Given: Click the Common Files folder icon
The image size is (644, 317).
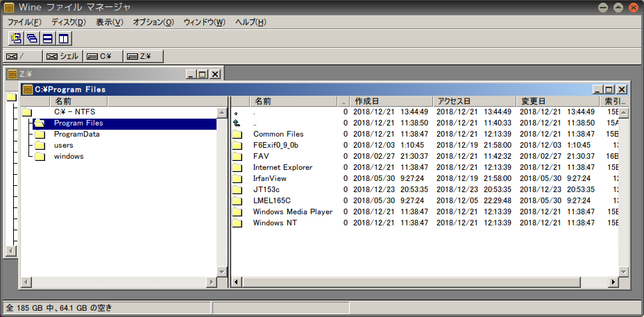Looking at the screenshot, I should tap(237, 135).
